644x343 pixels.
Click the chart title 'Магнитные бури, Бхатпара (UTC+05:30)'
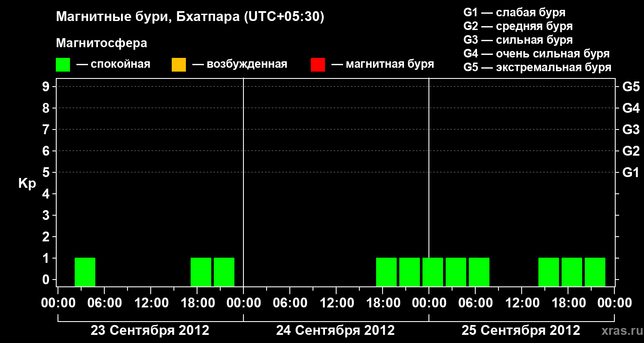[x=190, y=17]
